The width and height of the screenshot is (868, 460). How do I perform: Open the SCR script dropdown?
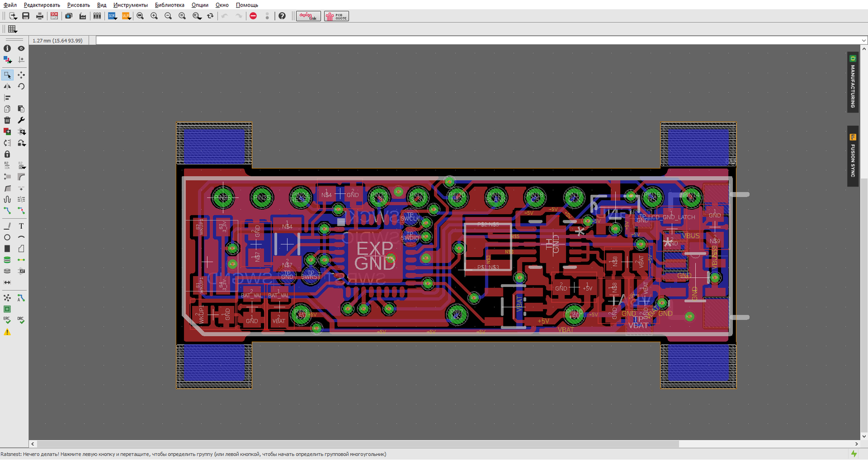click(112, 16)
